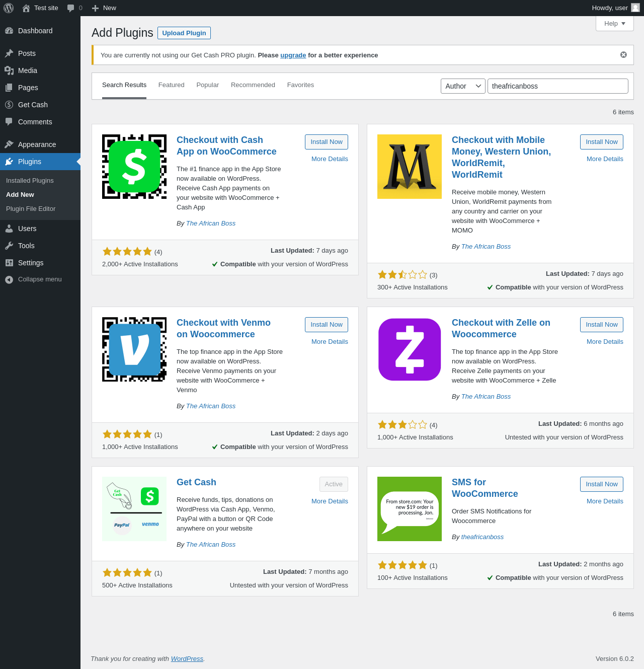Screen dimensions: 644x669
Task: Install Checkout with Mobile Money plugin
Action: 602,142
